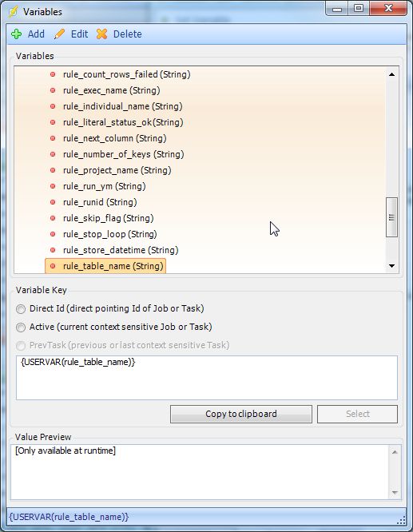This screenshot has height=532, width=413.
Task: Click the variables list scrollbar thumb
Action: [391, 217]
